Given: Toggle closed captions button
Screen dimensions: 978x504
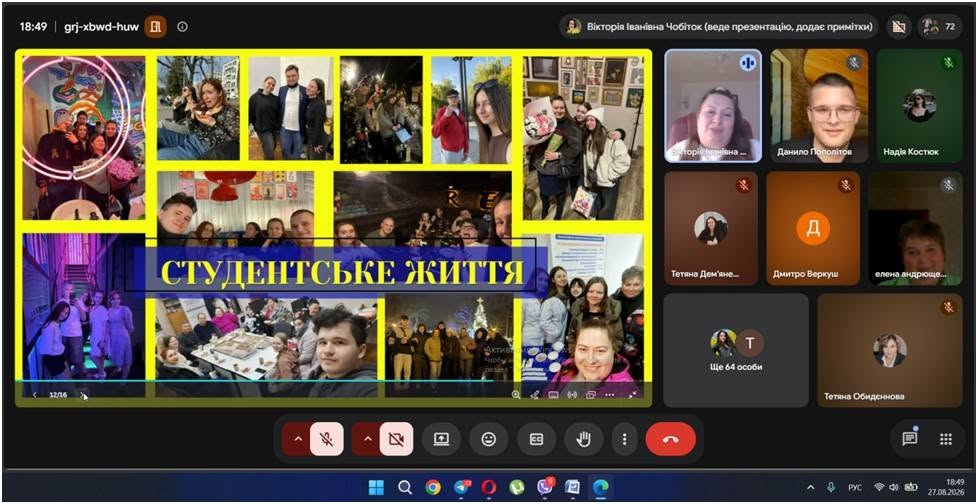Looking at the screenshot, I should [x=536, y=439].
